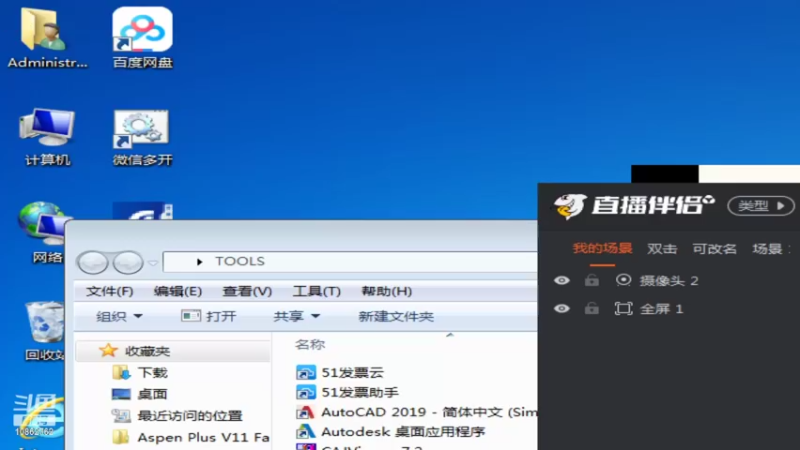Hide the 摄像头 2 source with eye
The width and height of the screenshot is (800, 450).
pos(562,280)
